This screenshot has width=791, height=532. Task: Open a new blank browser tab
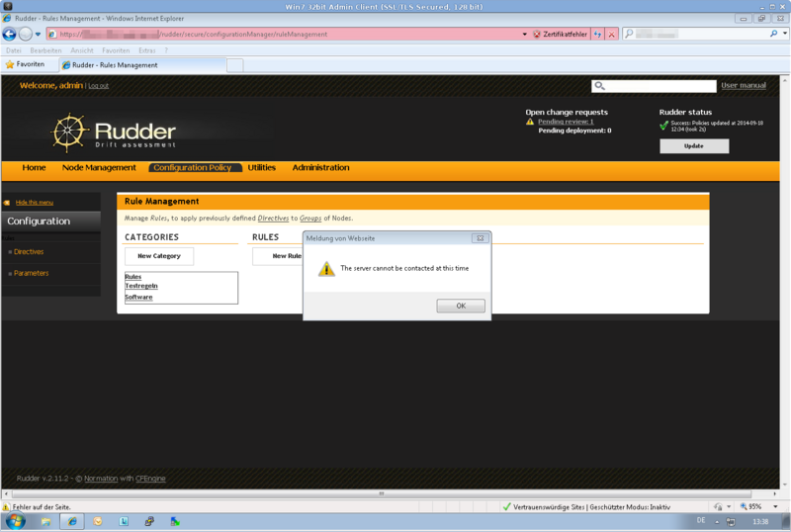pos(235,65)
